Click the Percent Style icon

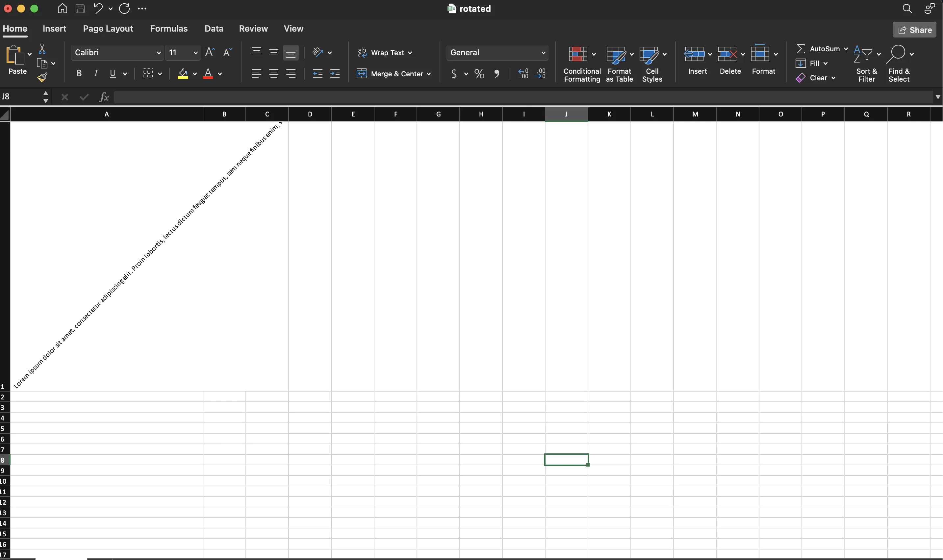479,74
